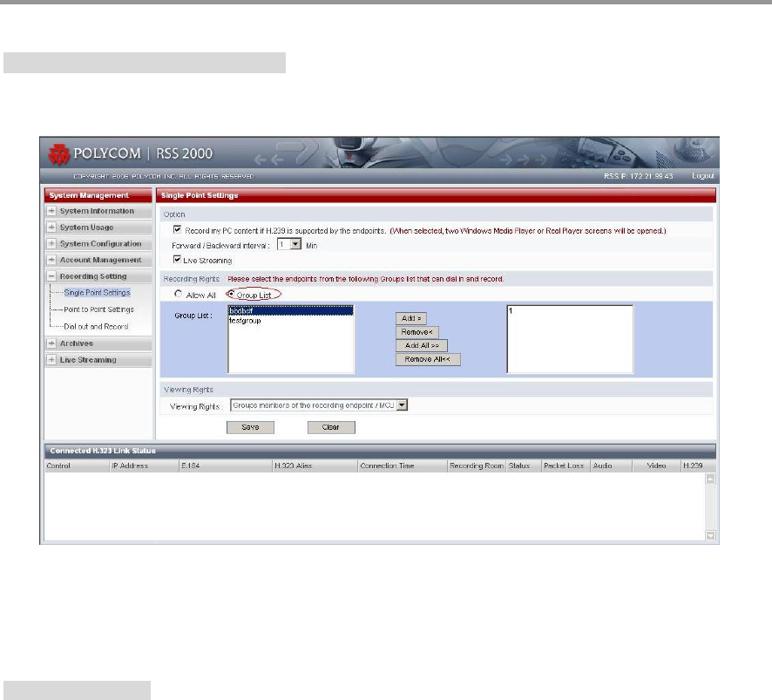The image size is (772, 700).
Task: Click the Packet Loss column header
Action: pyautogui.click(x=566, y=466)
